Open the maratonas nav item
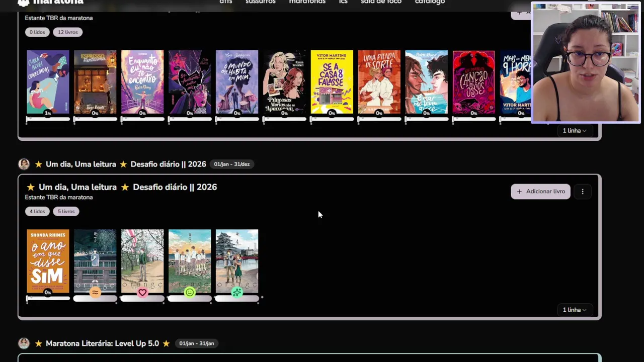This screenshot has height=362, width=644. click(x=307, y=2)
